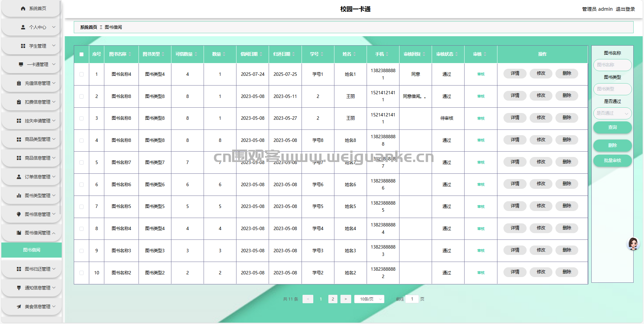Viewport: 644px width, 324px height.
Task: Click the home icon beside 系统首页
Action: (23, 8)
